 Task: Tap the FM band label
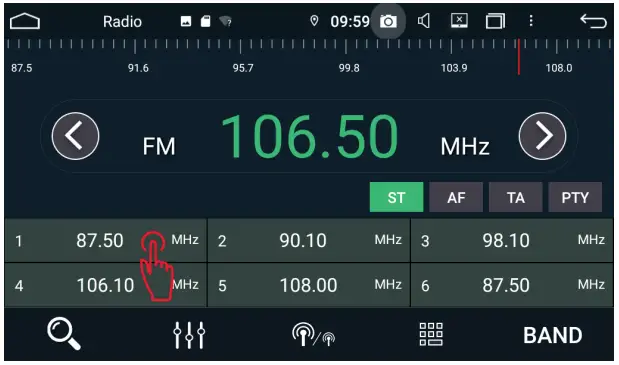click(159, 146)
